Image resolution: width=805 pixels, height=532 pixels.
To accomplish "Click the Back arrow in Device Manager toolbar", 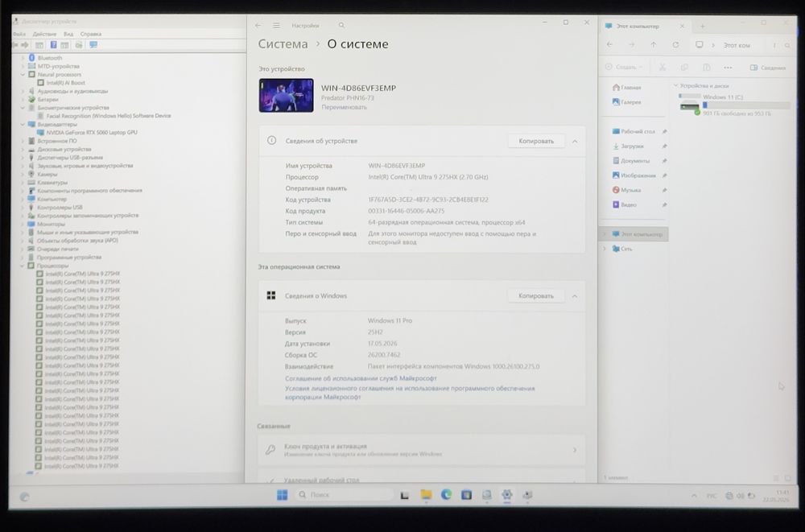I will [x=15, y=45].
